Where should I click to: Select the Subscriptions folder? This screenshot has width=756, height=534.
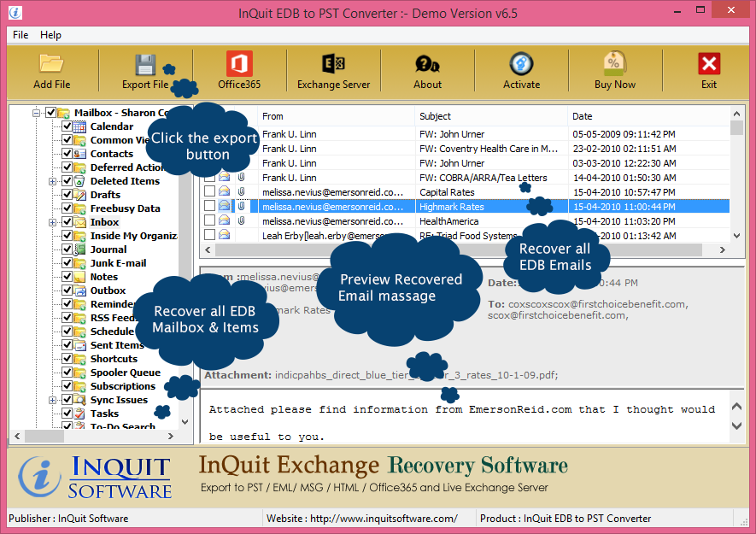[x=123, y=386]
